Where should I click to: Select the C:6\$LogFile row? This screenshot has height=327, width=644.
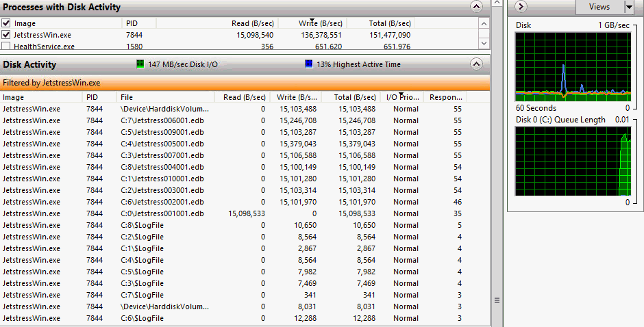[x=245, y=318]
